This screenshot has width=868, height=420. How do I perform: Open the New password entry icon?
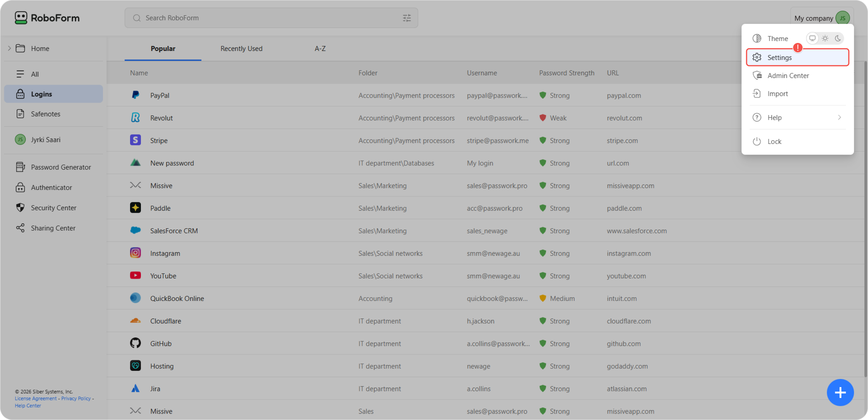(x=135, y=163)
